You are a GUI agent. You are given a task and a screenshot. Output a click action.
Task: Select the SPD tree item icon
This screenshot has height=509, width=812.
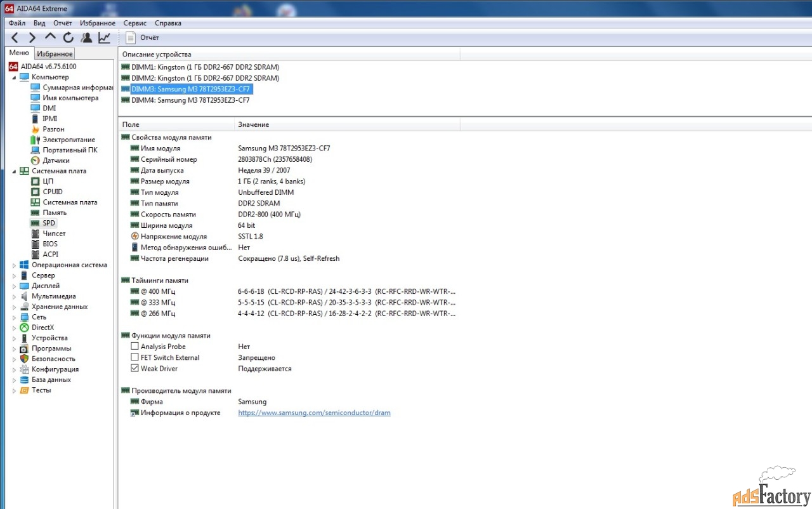coord(36,223)
